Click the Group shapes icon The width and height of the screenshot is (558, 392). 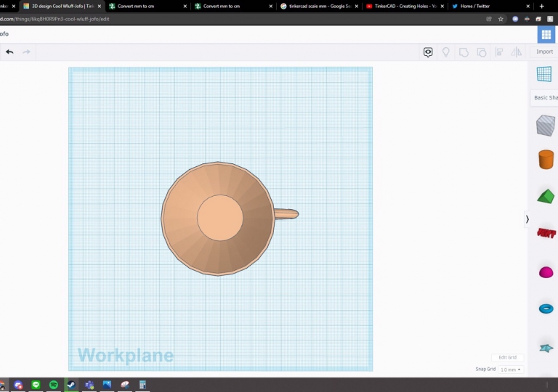[464, 53]
